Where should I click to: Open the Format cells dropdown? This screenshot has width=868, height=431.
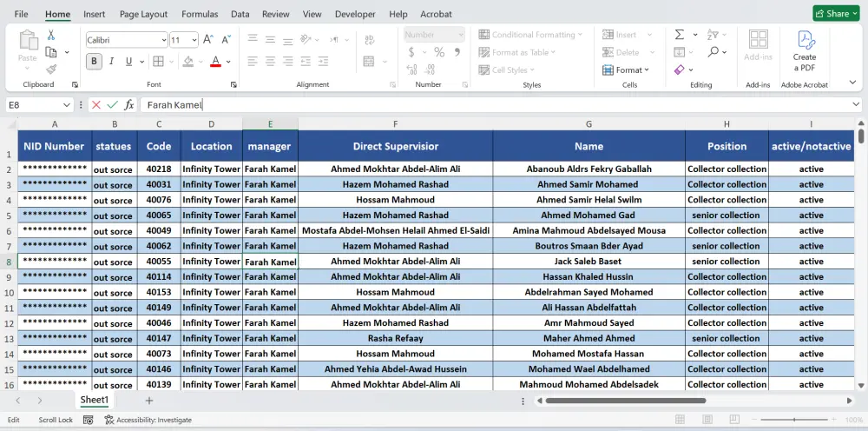click(626, 70)
